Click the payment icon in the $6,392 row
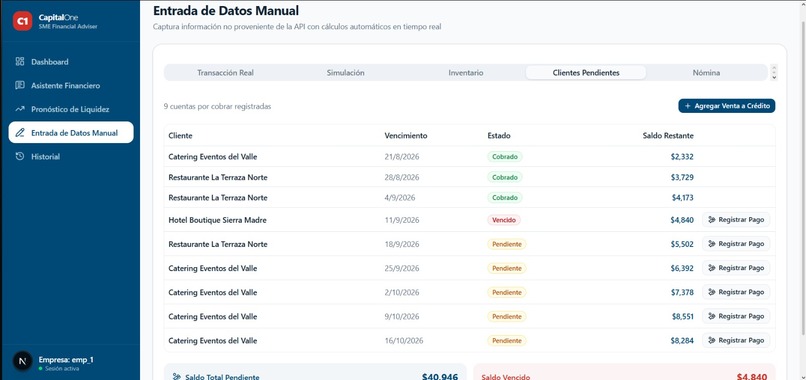The width and height of the screenshot is (806, 380). point(712,268)
